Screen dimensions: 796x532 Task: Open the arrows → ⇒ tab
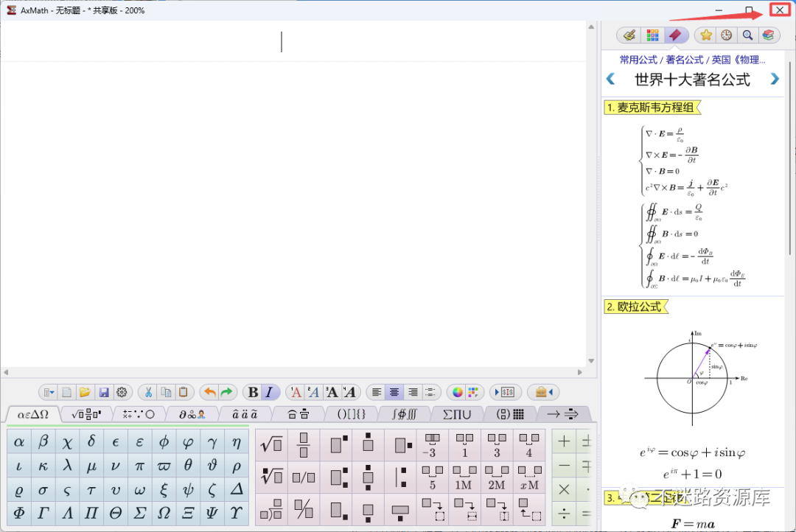562,414
